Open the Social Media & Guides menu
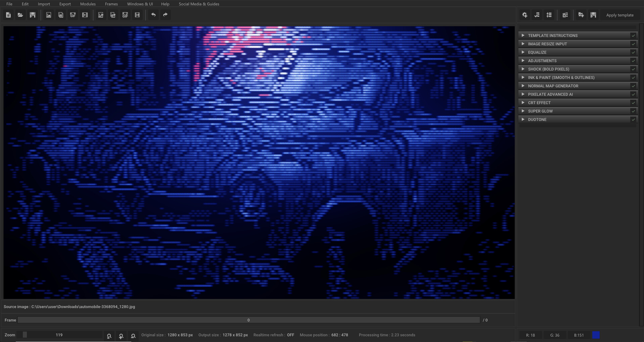This screenshot has width=644, height=342. [199, 4]
